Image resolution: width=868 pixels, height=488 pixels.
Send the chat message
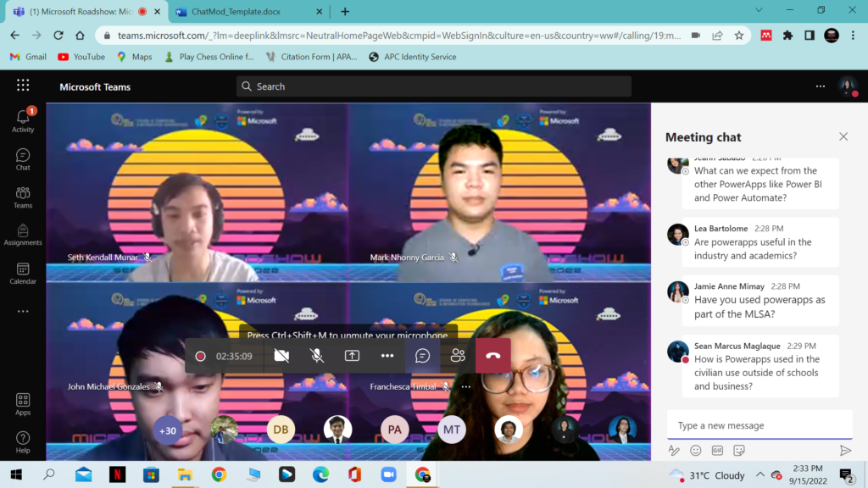(x=845, y=451)
